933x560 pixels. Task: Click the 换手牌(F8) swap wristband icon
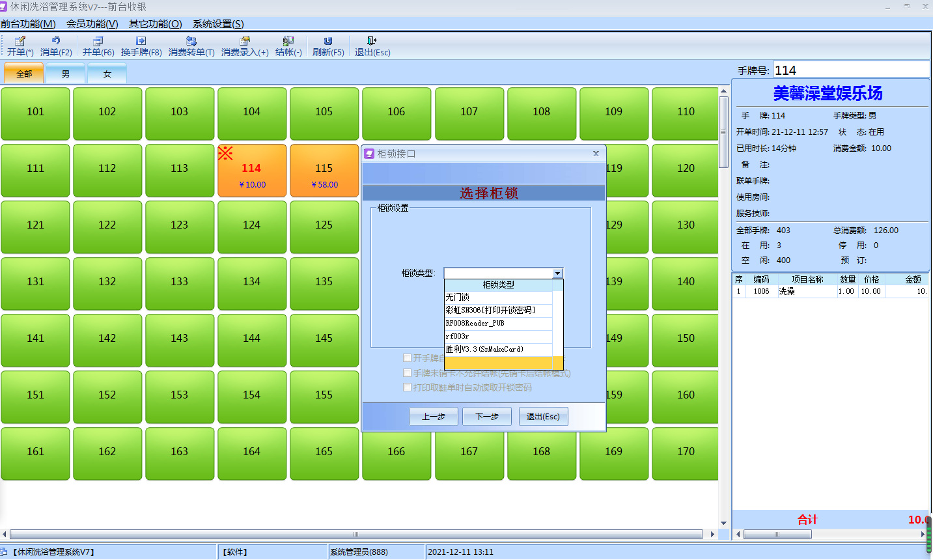[141, 41]
